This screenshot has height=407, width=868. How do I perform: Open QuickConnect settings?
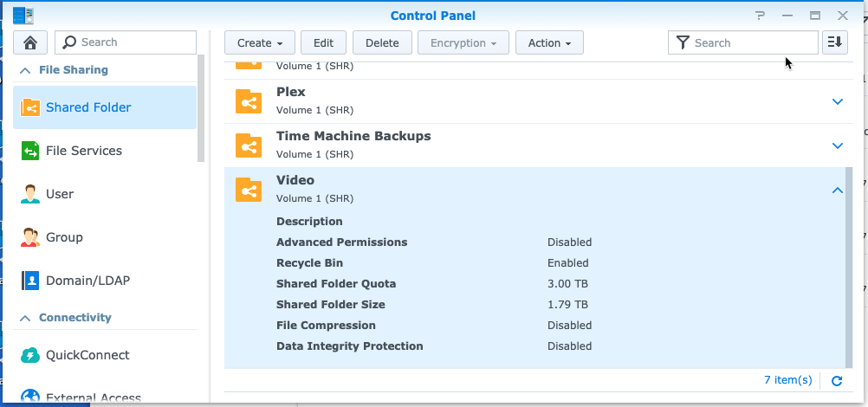[x=87, y=355]
